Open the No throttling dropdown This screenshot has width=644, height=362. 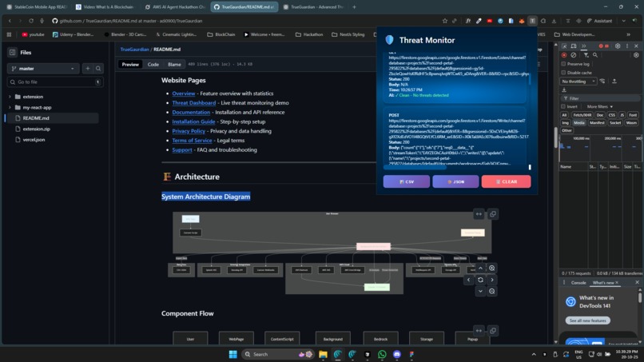pyautogui.click(x=578, y=82)
